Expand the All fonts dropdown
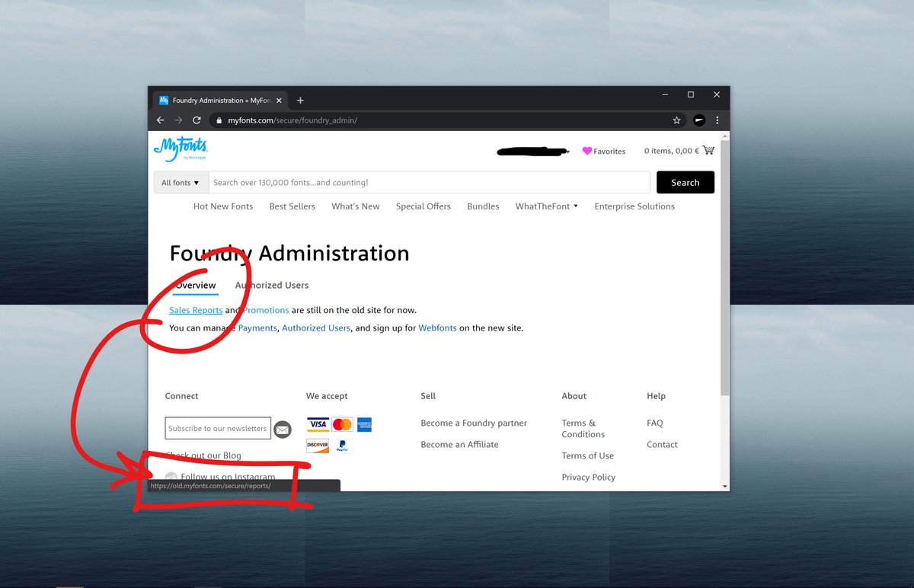 [181, 183]
